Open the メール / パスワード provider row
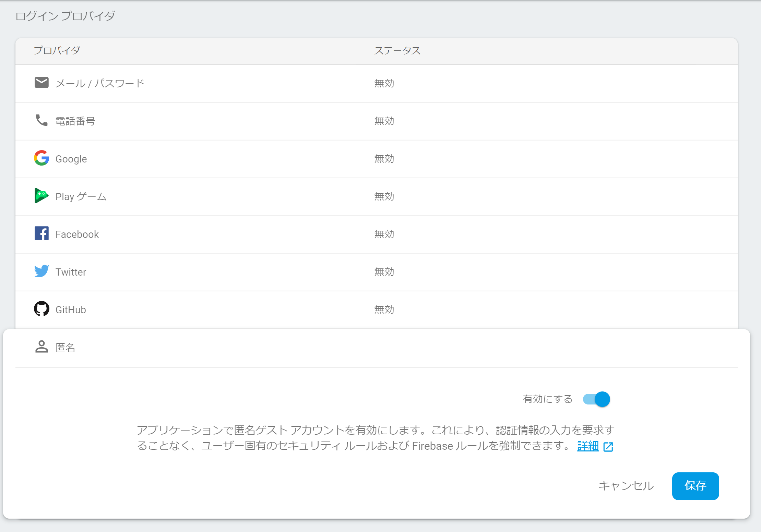The width and height of the screenshot is (761, 532). tap(100, 83)
